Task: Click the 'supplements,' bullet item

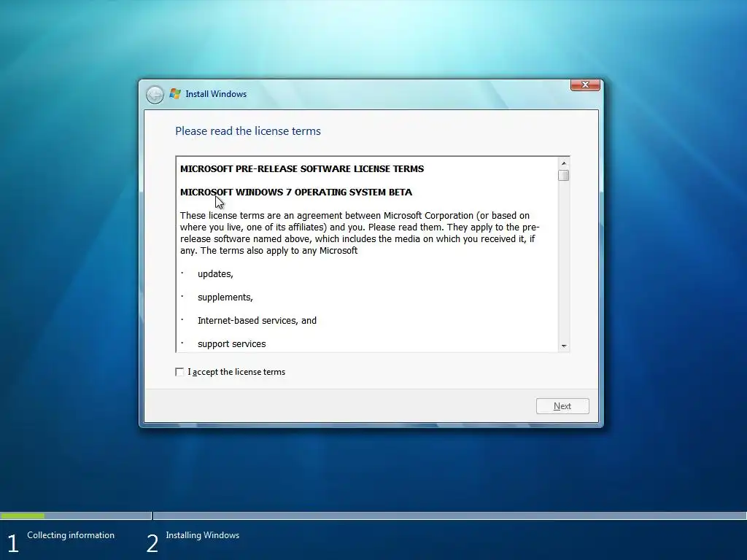Action: tap(225, 297)
